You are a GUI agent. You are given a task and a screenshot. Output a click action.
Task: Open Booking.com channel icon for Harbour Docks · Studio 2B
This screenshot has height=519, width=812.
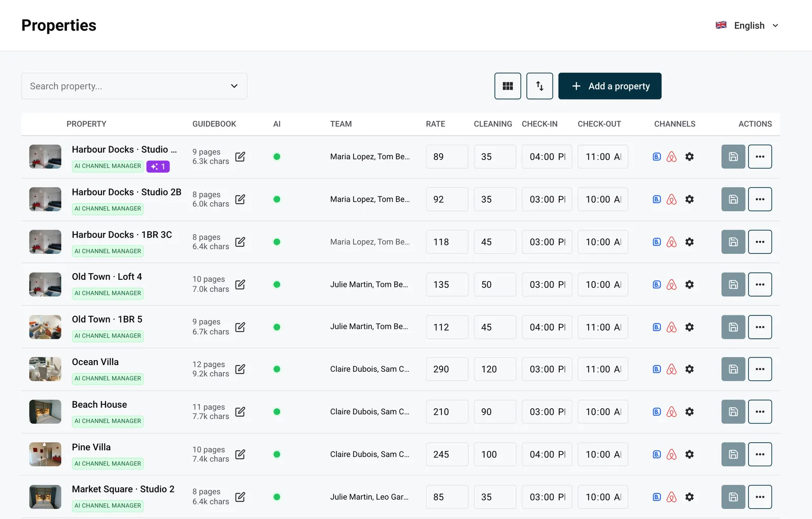[657, 200]
